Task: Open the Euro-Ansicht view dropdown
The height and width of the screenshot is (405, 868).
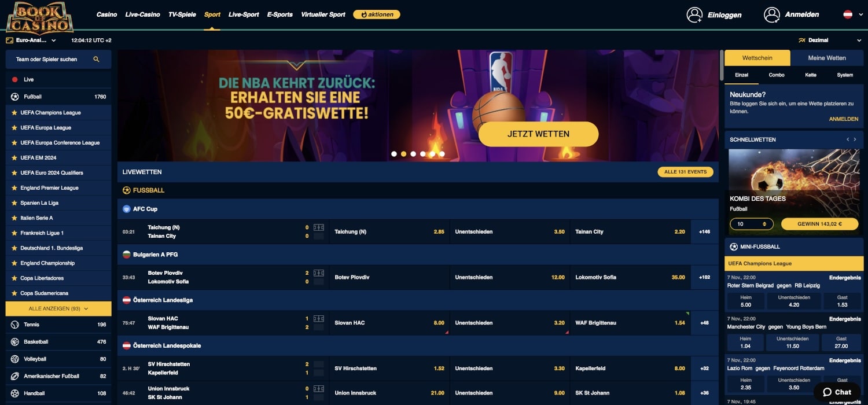Action: point(31,41)
